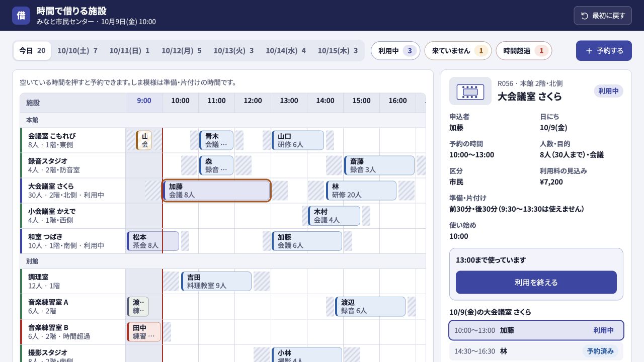Click the 利用中 status badge in details header
Viewport: 644px width, 362px height.
609,91
